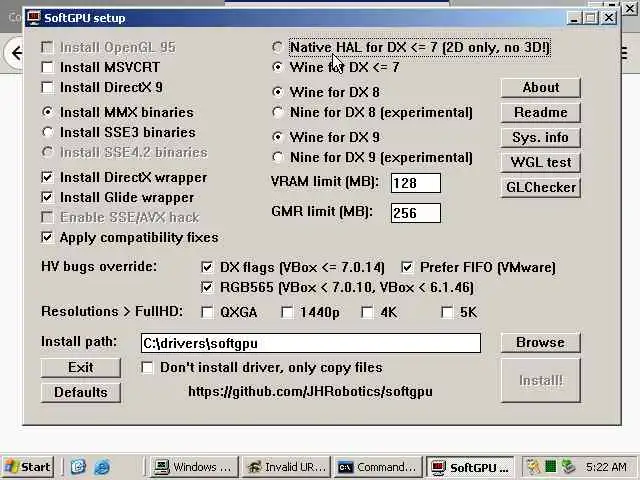This screenshot has width=640, height=480.
Task: Open Internet Explorer from quick launch
Action: 102,467
